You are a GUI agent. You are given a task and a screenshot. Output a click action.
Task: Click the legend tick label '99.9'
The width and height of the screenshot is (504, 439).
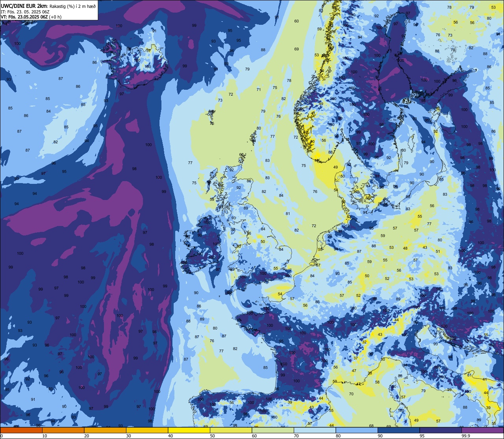pyautogui.click(x=466, y=436)
